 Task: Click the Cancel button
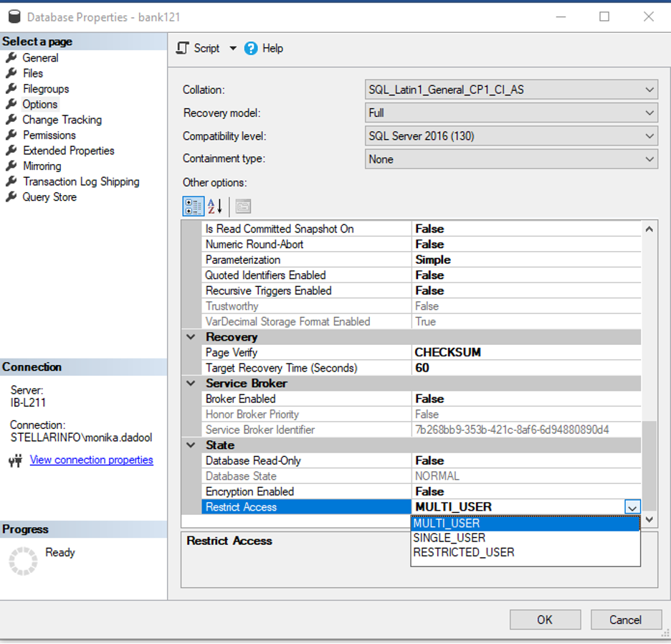pos(626,620)
